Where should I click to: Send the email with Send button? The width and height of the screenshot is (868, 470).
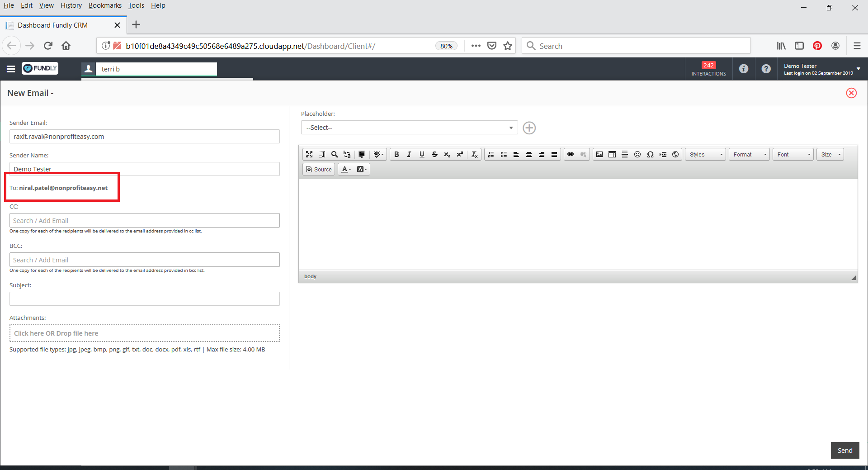[844, 450]
